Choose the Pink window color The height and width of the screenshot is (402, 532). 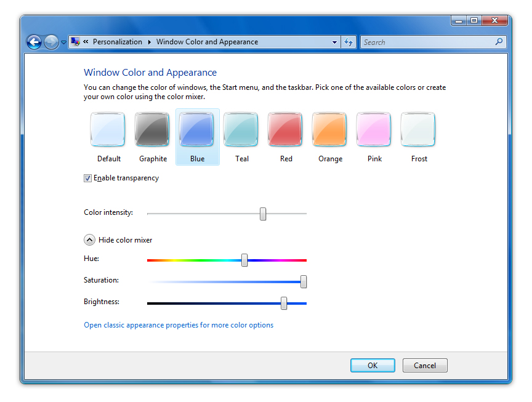click(374, 130)
